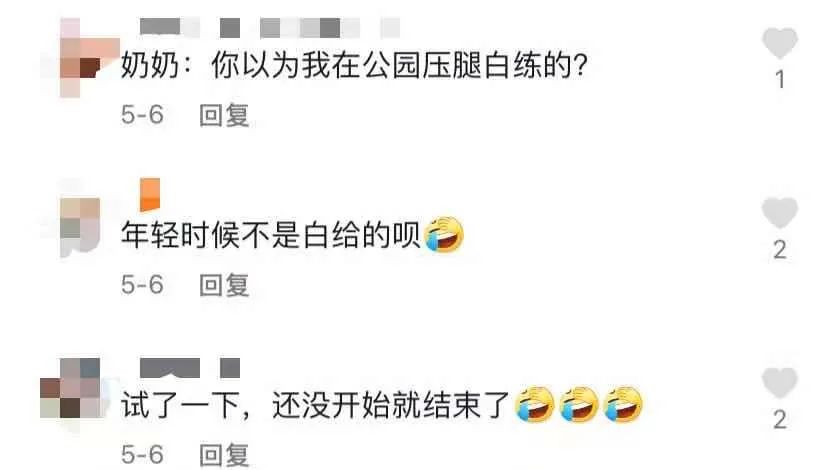Reply to the 年轻时候不是白给的呗 comment
Viewport: 828px width, 470px height.
[224, 285]
